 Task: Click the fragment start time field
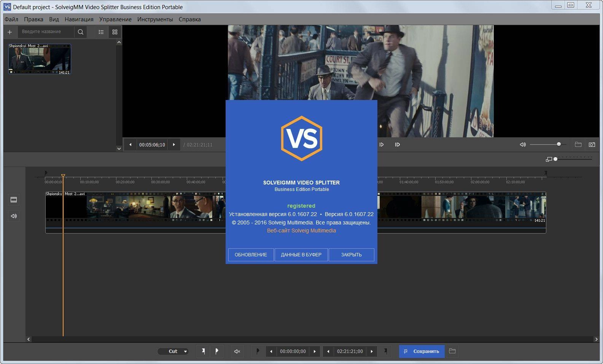tap(293, 351)
